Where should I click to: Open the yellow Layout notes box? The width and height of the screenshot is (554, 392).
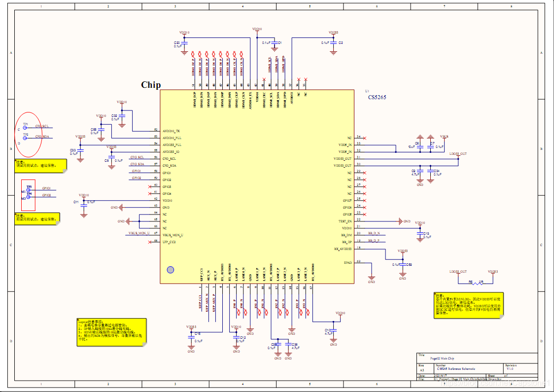(x=112, y=332)
